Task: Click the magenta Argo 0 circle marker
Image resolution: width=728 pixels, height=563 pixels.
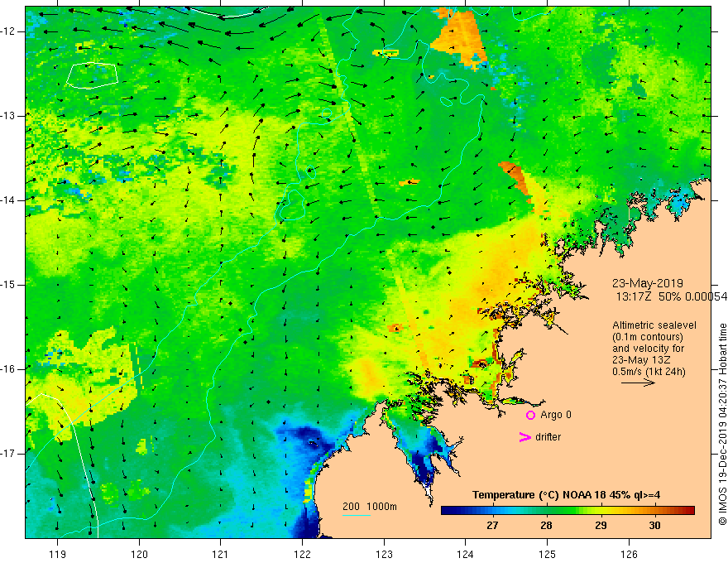Action: coord(530,416)
